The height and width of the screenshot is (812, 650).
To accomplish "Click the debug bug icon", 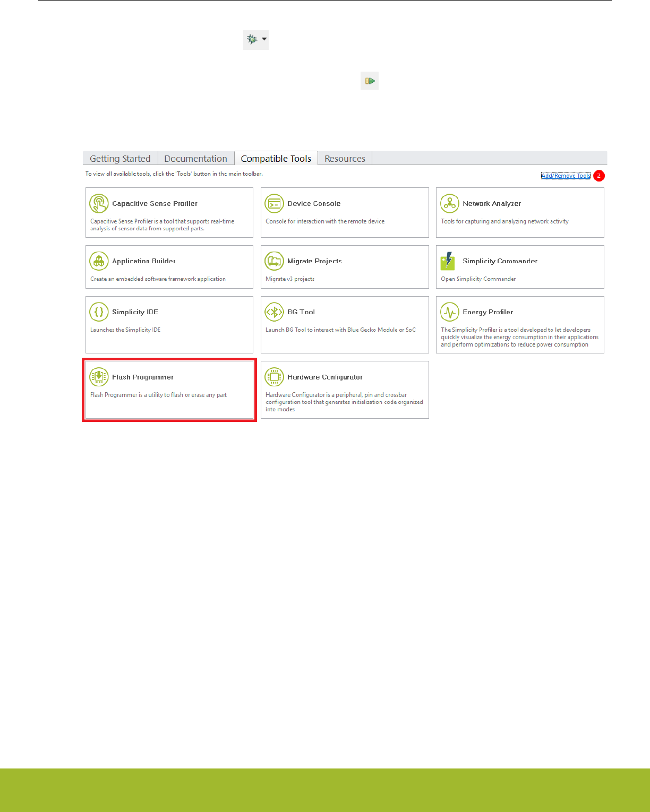I will [252, 39].
